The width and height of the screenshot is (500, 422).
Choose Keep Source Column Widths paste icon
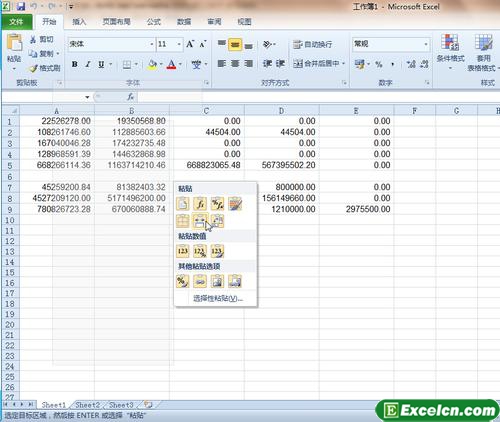point(200,221)
